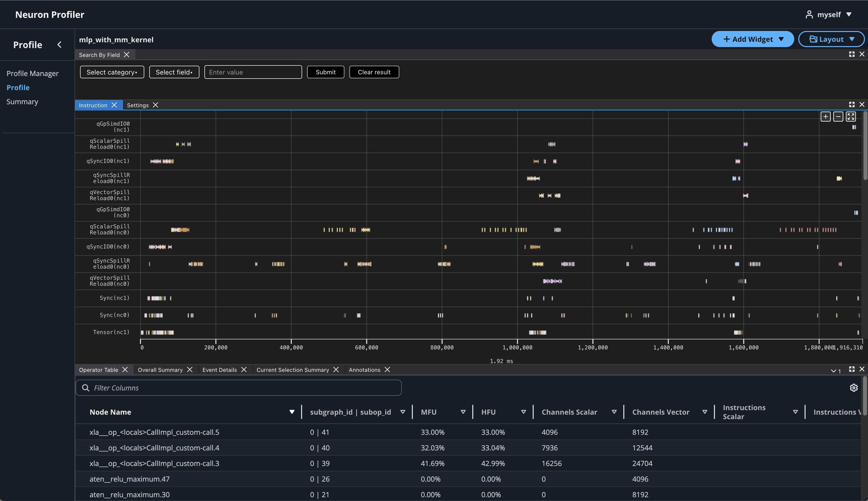
Task: Close the Settings tab X icon
Action: (x=156, y=105)
